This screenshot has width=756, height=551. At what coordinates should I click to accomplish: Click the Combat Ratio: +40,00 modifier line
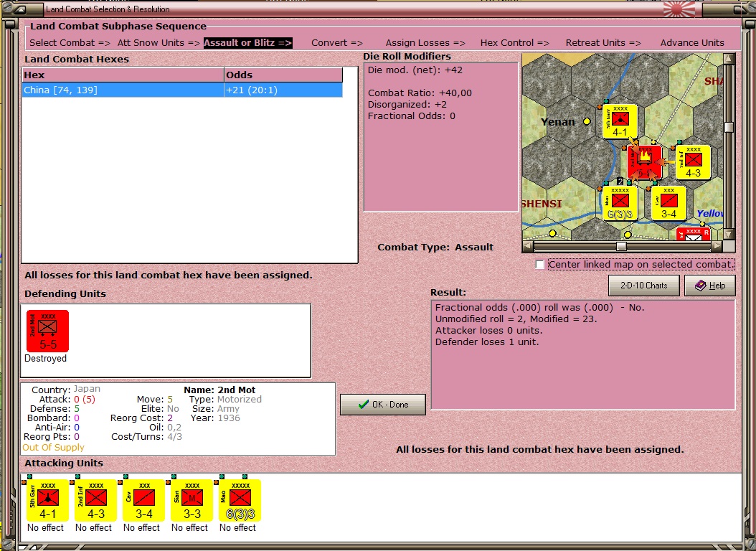tap(420, 93)
